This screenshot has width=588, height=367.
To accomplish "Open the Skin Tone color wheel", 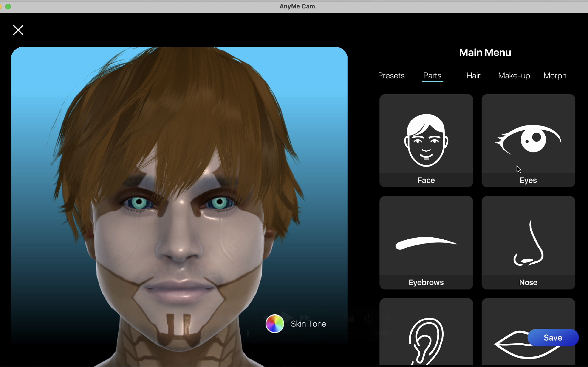I will [274, 324].
